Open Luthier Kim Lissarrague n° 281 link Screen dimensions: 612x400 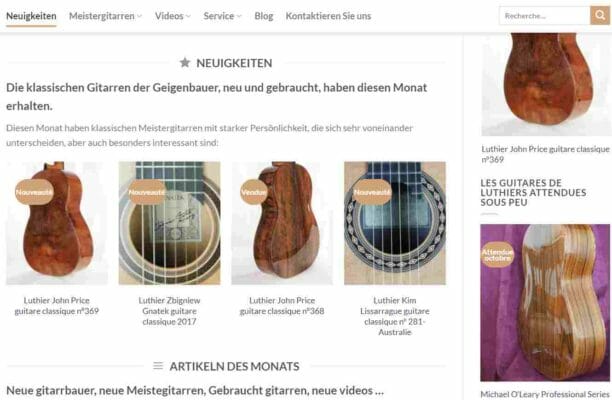[x=395, y=316]
